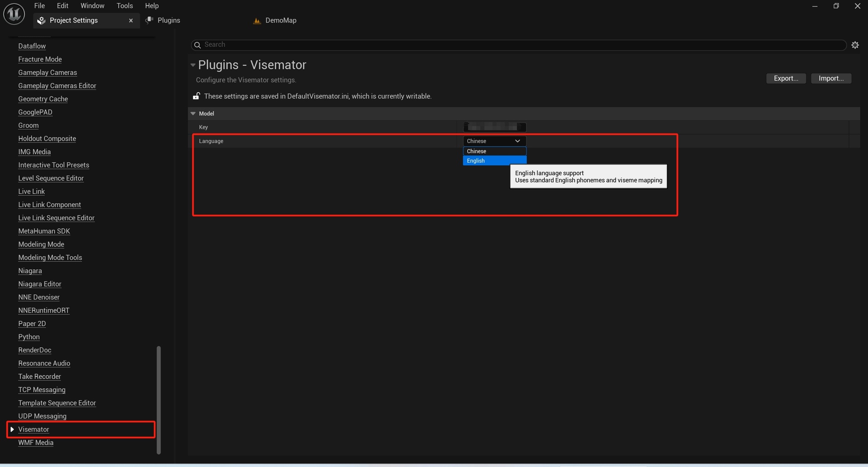868x467 pixels.
Task: Click the Key property label
Action: click(x=204, y=127)
